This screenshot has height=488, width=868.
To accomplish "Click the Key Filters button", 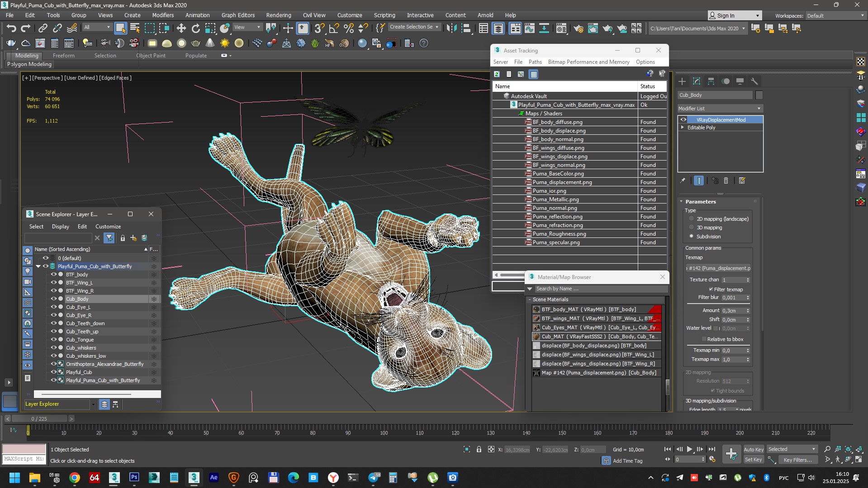I will coord(798,460).
